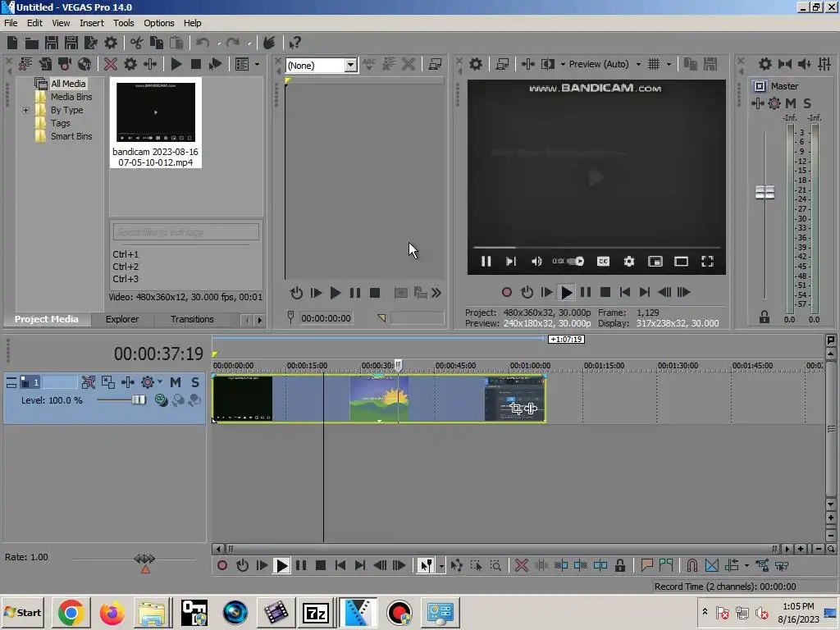Click the timeline Play button

pos(281,565)
